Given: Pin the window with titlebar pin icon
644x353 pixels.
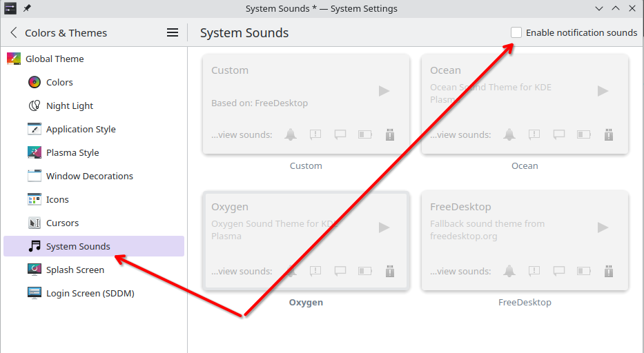Looking at the screenshot, I should tap(27, 9).
